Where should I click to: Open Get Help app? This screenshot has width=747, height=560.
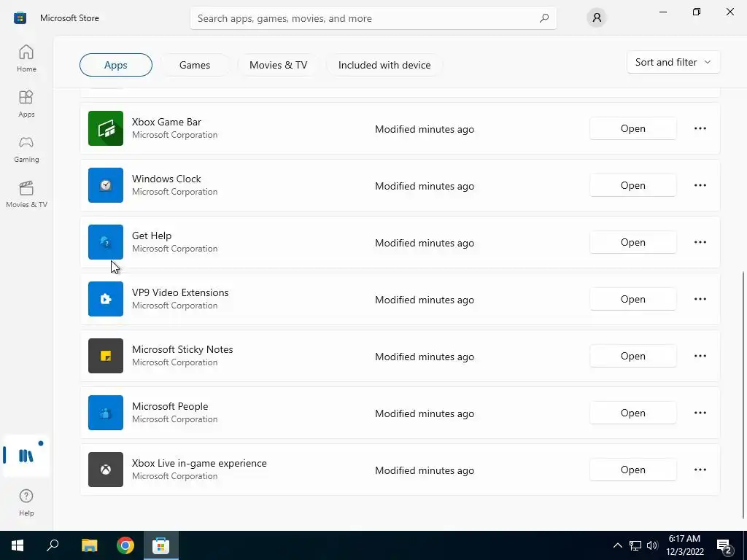(632, 242)
